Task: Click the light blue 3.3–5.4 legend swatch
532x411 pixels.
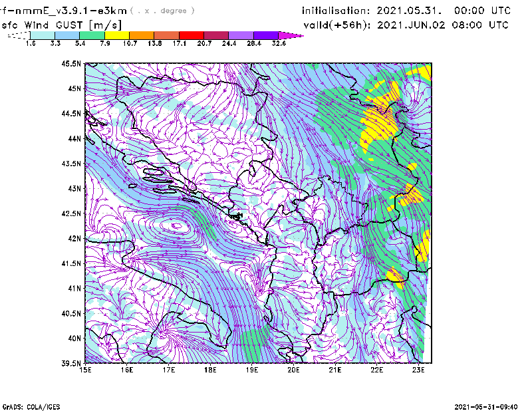Action: tap(67, 35)
